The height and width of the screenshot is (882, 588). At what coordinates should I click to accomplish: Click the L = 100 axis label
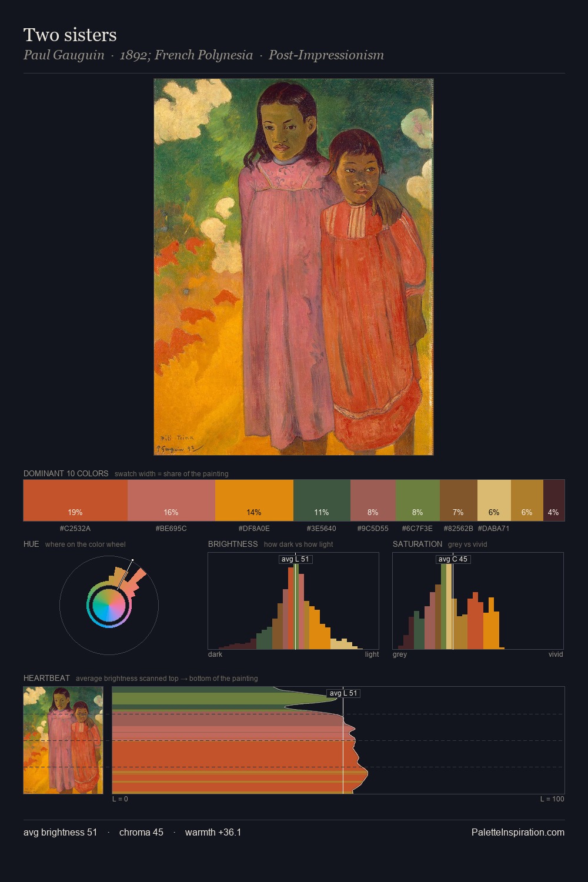[x=552, y=799]
